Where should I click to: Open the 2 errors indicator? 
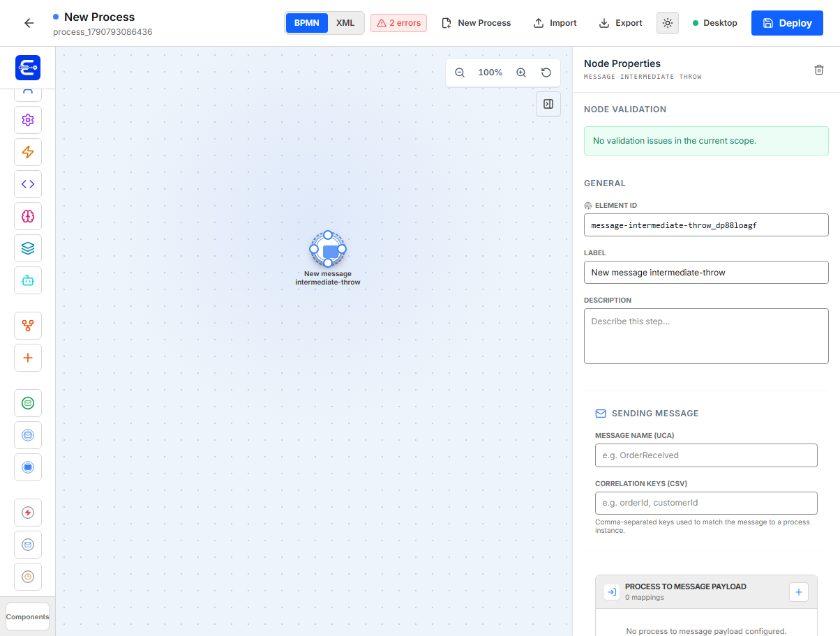pyautogui.click(x=398, y=23)
